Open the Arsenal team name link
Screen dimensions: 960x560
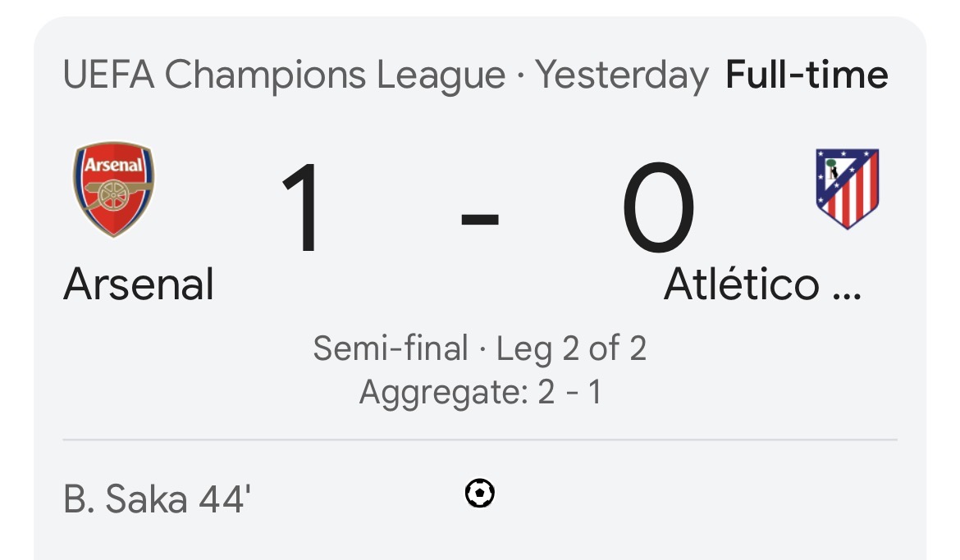(x=139, y=285)
